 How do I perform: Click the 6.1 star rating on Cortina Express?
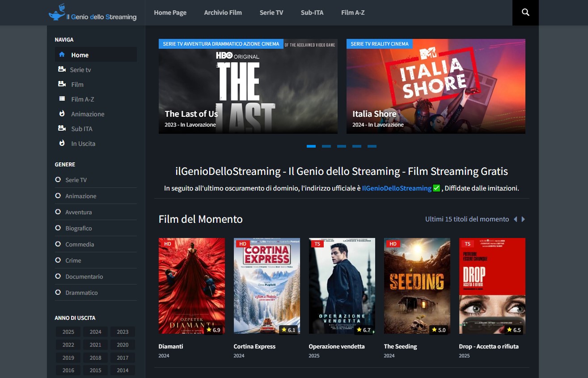pyautogui.click(x=288, y=330)
